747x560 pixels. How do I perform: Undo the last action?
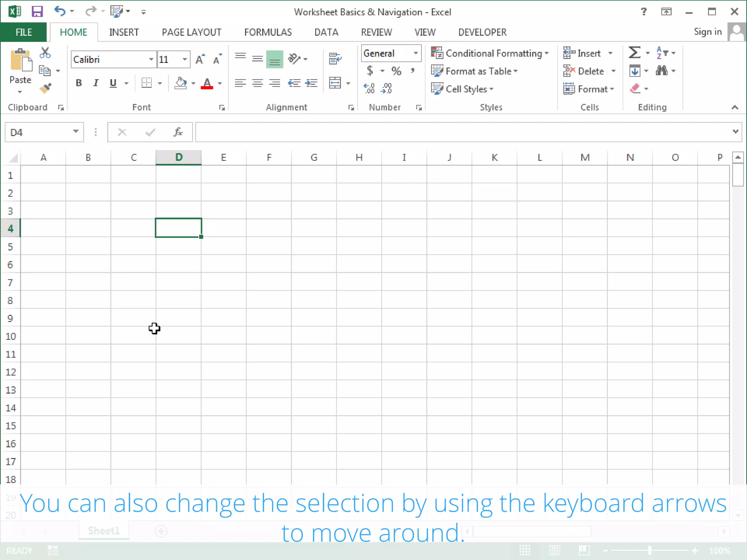pyautogui.click(x=59, y=11)
